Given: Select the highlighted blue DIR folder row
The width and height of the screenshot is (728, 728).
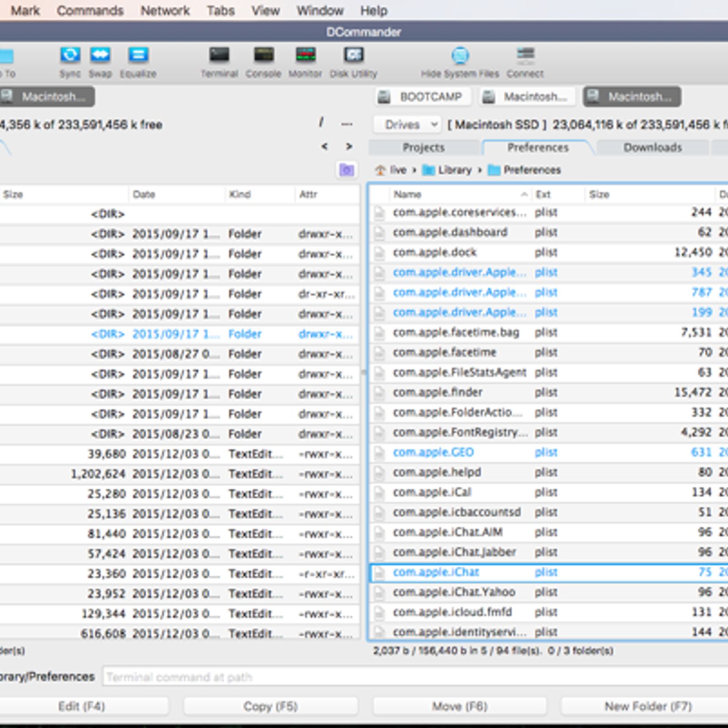Looking at the screenshot, I should (180, 334).
